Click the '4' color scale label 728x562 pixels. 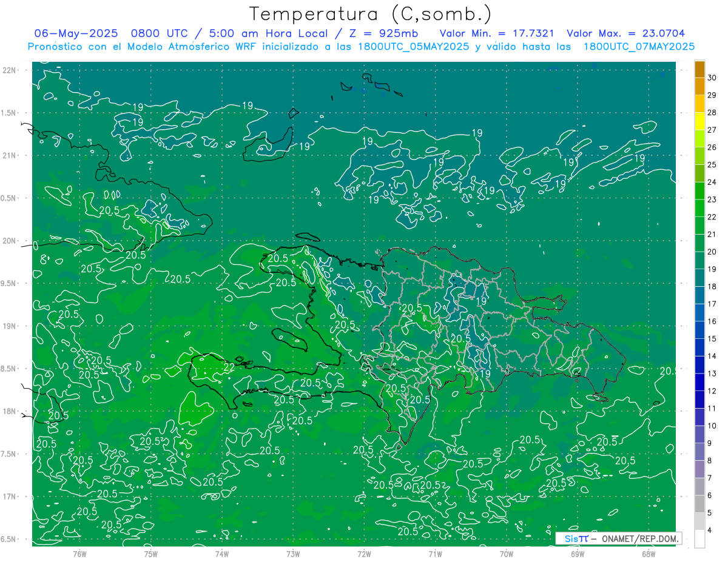point(710,530)
